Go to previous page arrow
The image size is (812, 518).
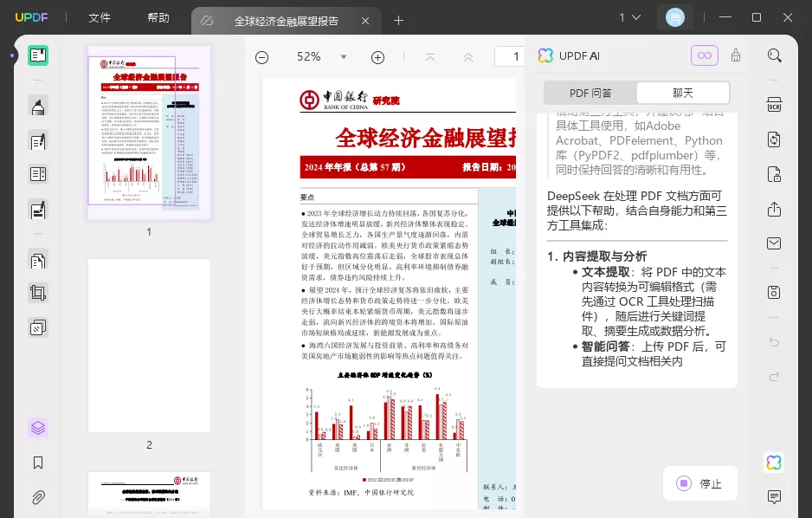(468, 57)
